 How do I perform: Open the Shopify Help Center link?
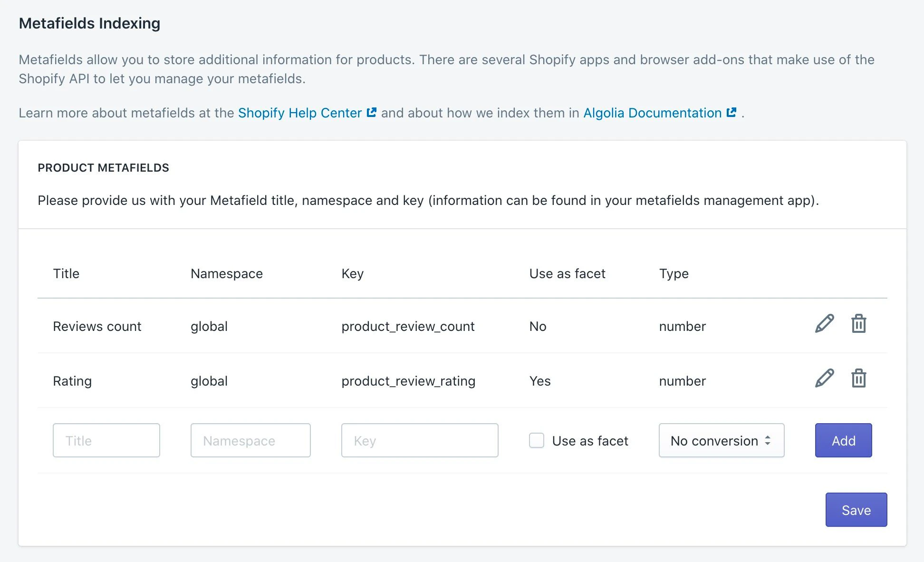[299, 113]
